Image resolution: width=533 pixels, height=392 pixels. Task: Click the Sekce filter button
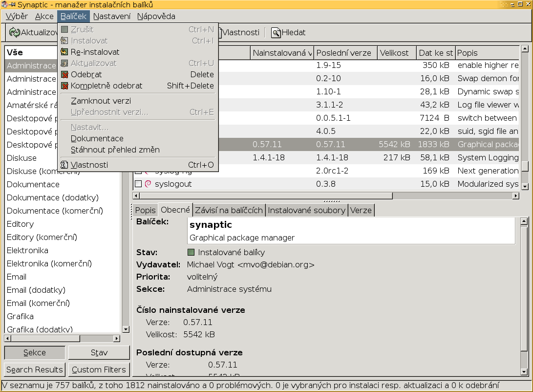tap(35, 352)
